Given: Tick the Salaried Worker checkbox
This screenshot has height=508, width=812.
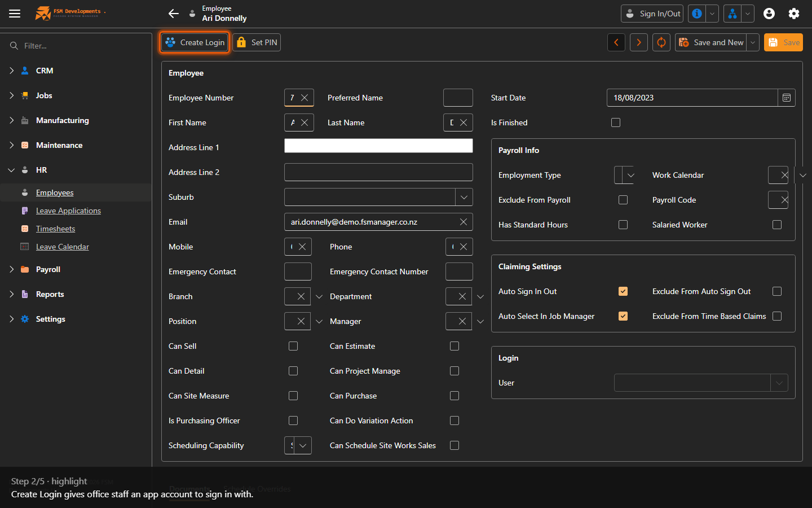Looking at the screenshot, I should pyautogui.click(x=777, y=225).
